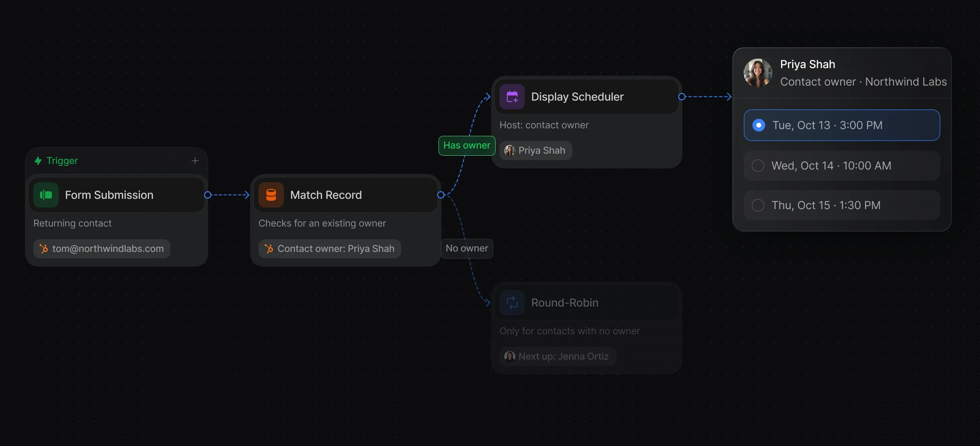Screen dimensions: 980x446
Task: Select the Display Scheduler node title
Action: pos(577,97)
